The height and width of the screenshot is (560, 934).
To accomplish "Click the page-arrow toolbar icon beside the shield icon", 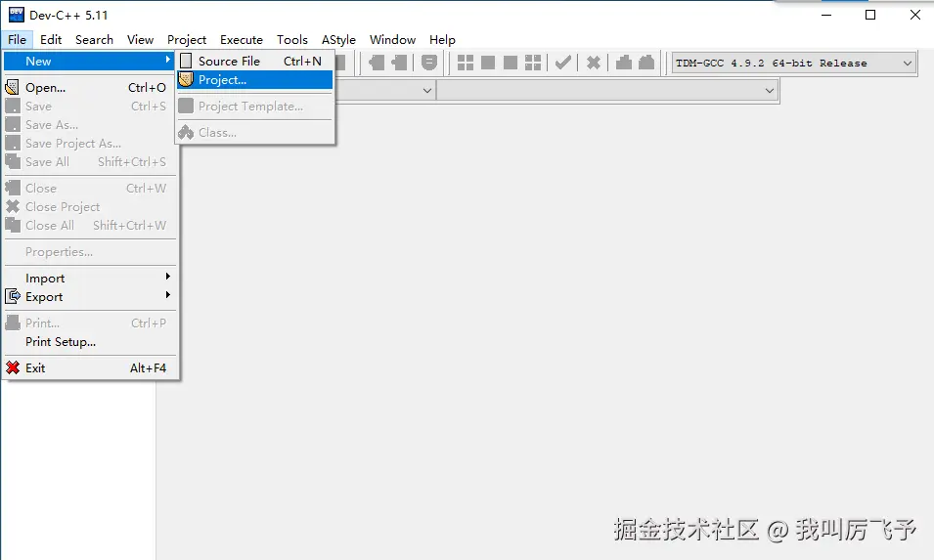I will [399, 63].
